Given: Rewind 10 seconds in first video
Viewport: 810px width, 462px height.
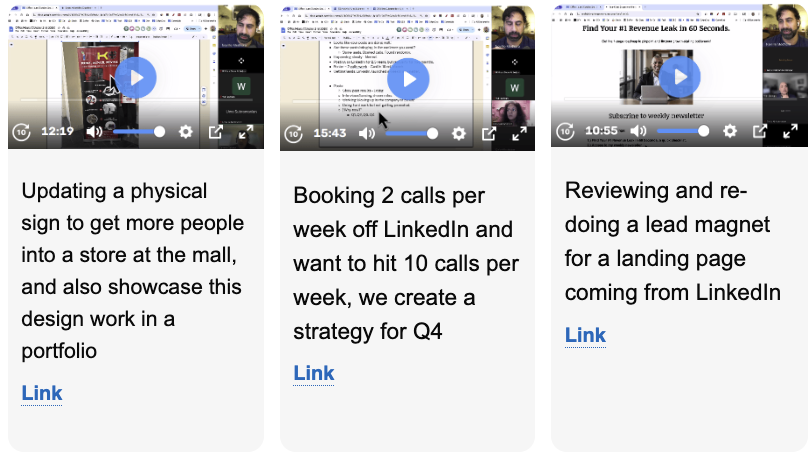Looking at the screenshot, I should coord(22,131).
